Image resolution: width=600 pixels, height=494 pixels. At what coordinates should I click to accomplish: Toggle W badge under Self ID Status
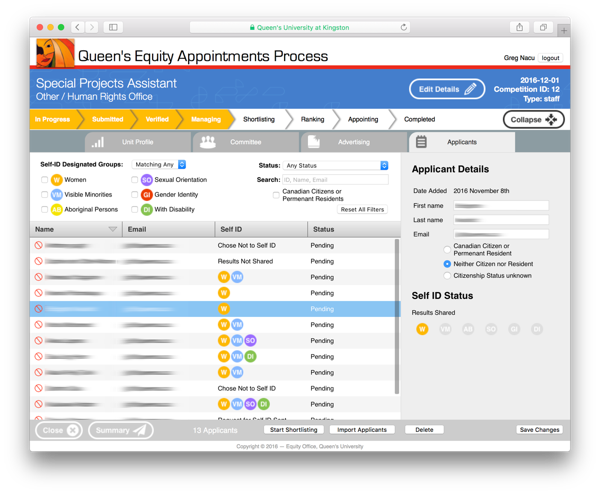tap(422, 329)
